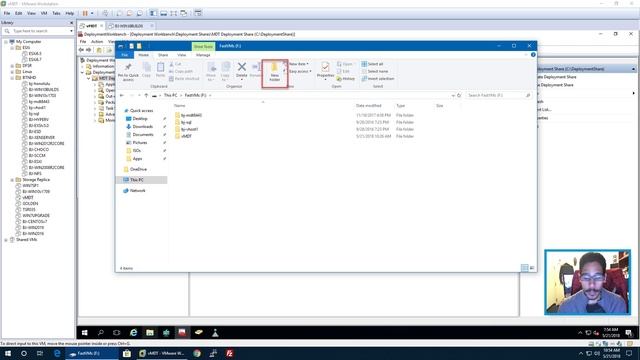
Task: Click Select all in Select group
Action: (x=372, y=64)
